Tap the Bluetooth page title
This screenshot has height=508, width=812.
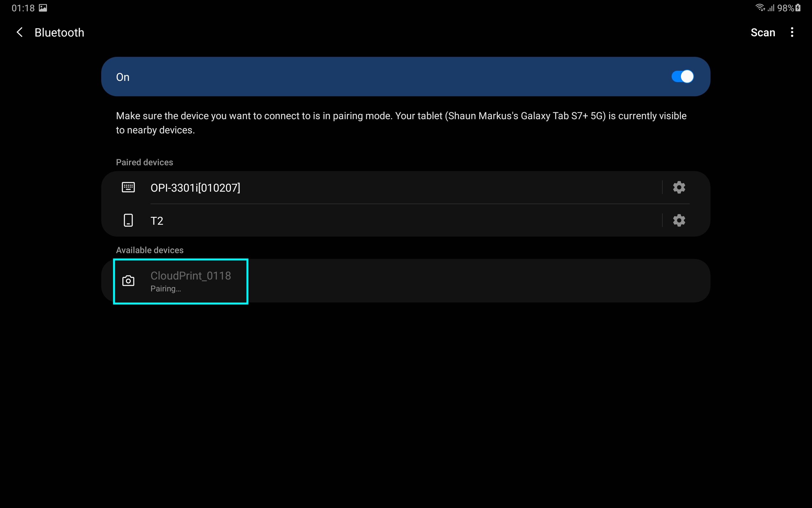[x=59, y=32]
